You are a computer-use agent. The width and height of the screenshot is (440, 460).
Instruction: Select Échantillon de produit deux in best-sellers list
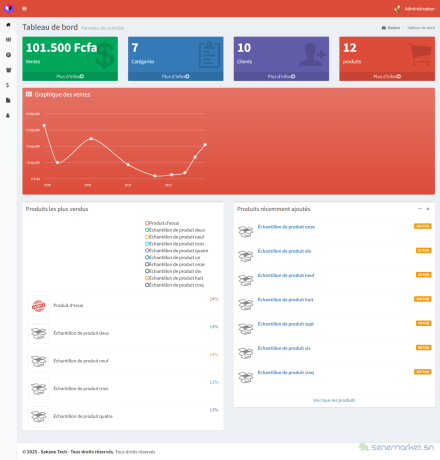81,333
